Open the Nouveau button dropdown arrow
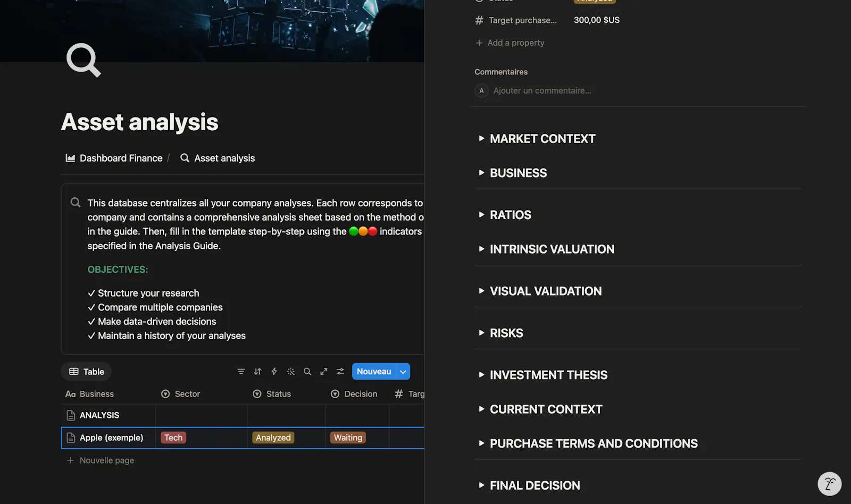The height and width of the screenshot is (504, 851). click(x=403, y=372)
